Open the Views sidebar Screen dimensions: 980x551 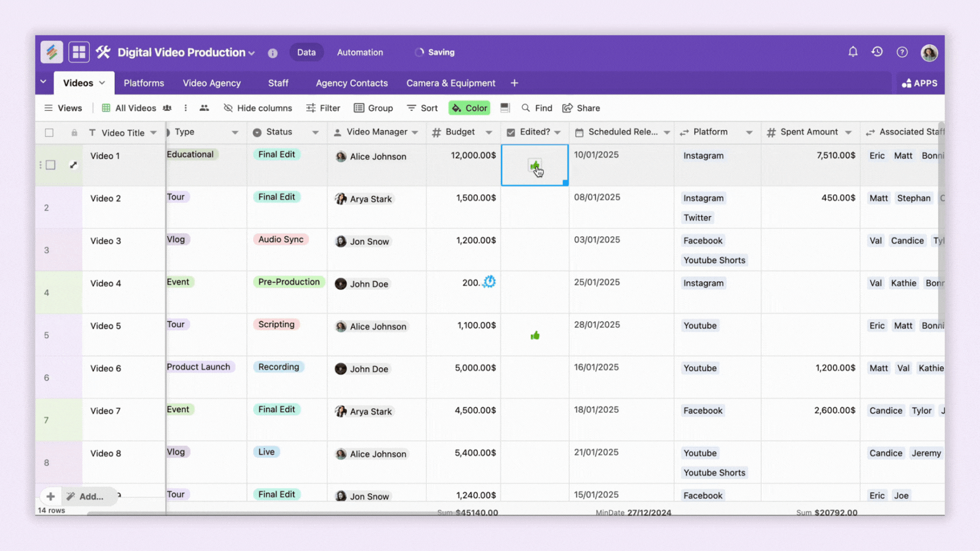[63, 108]
